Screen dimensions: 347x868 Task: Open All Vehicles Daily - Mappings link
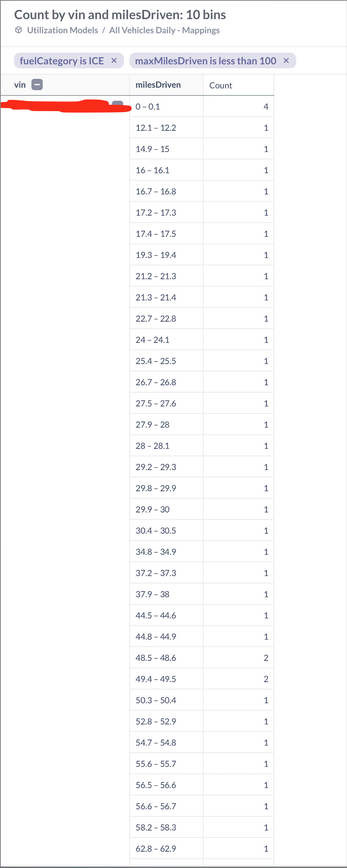pos(164,30)
